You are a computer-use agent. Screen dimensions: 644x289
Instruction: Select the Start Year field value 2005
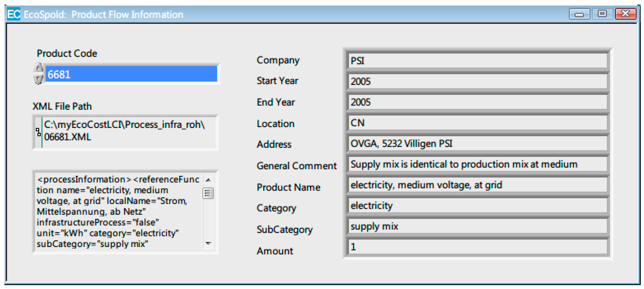click(x=478, y=81)
